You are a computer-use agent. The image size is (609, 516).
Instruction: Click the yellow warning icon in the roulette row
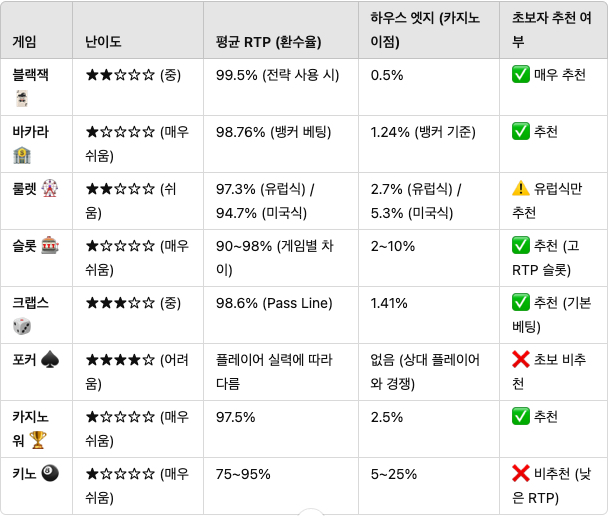pos(520,188)
